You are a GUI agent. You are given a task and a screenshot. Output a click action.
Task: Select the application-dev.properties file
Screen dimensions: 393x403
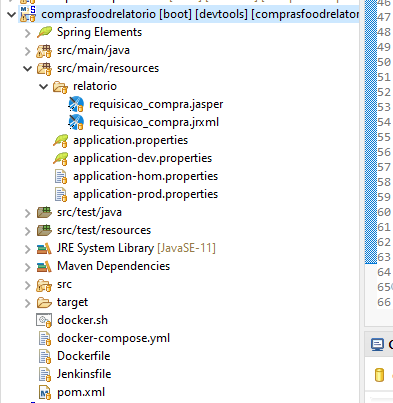point(143,158)
